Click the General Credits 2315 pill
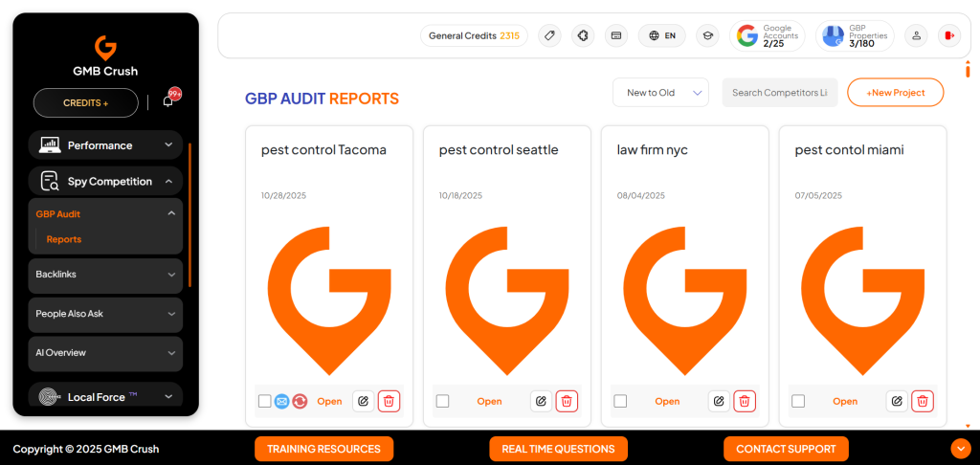The height and width of the screenshot is (465, 980). [474, 35]
